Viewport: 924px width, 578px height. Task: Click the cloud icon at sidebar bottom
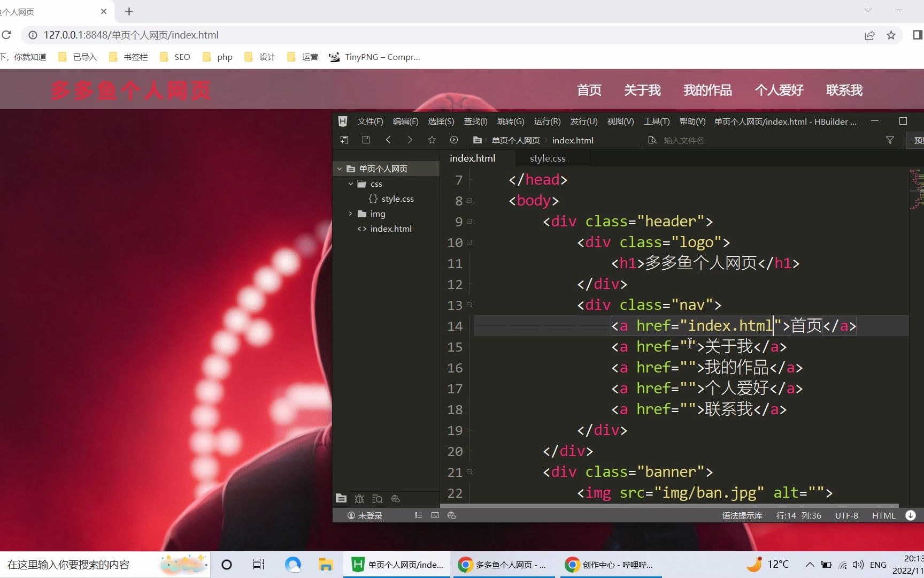pyautogui.click(x=396, y=499)
